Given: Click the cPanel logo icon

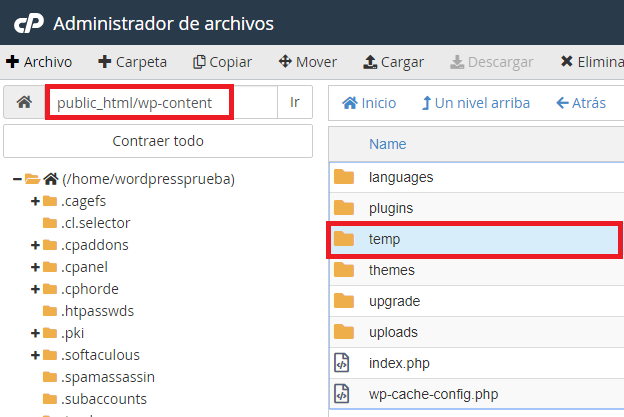Looking at the screenshot, I should pyautogui.click(x=29, y=23).
